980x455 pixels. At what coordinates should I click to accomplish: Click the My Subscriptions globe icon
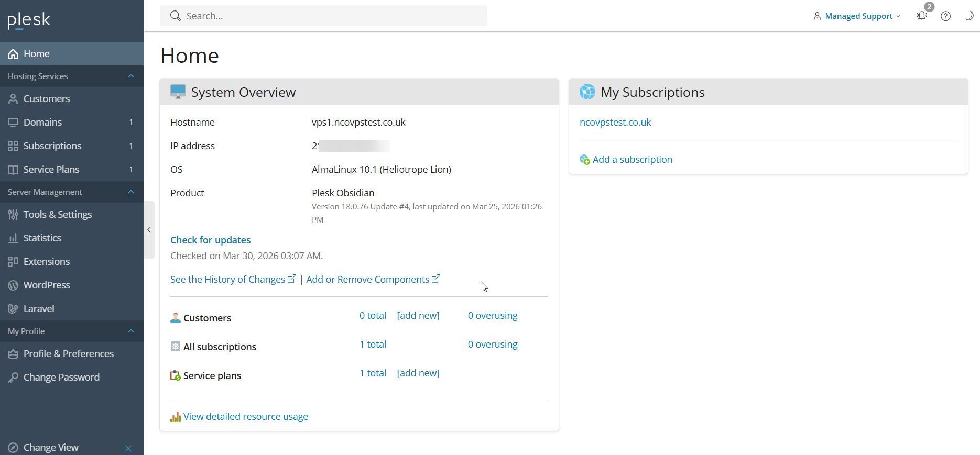coord(587,92)
